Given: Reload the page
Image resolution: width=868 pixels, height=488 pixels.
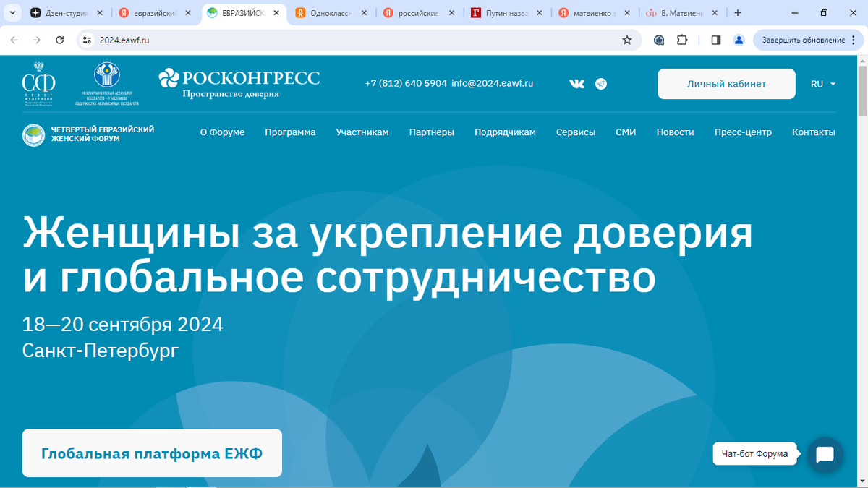Looking at the screenshot, I should pyautogui.click(x=60, y=40).
